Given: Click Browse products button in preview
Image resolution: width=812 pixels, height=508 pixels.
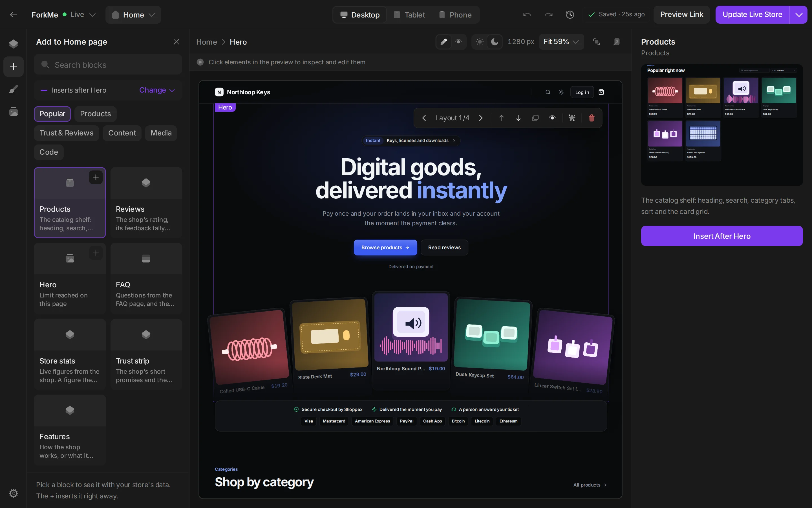Looking at the screenshot, I should [385, 247].
